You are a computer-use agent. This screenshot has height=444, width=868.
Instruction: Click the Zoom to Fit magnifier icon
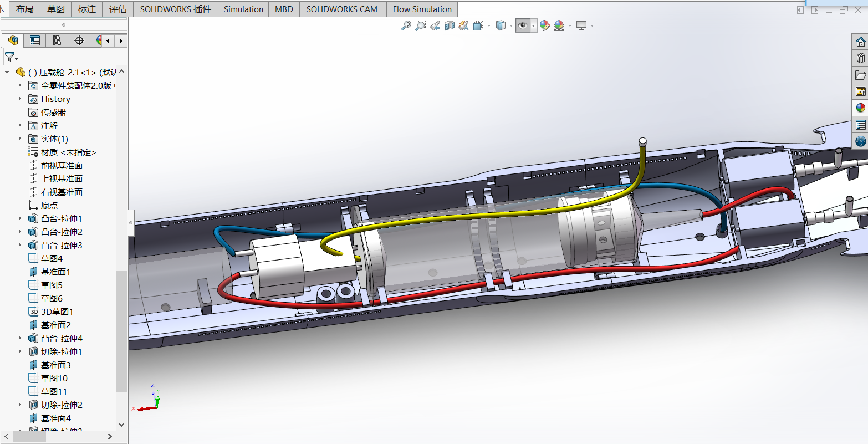(x=406, y=25)
